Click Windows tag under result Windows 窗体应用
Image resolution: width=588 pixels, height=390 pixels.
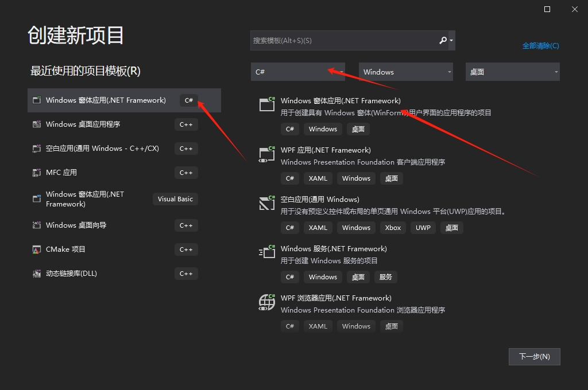pyautogui.click(x=323, y=129)
